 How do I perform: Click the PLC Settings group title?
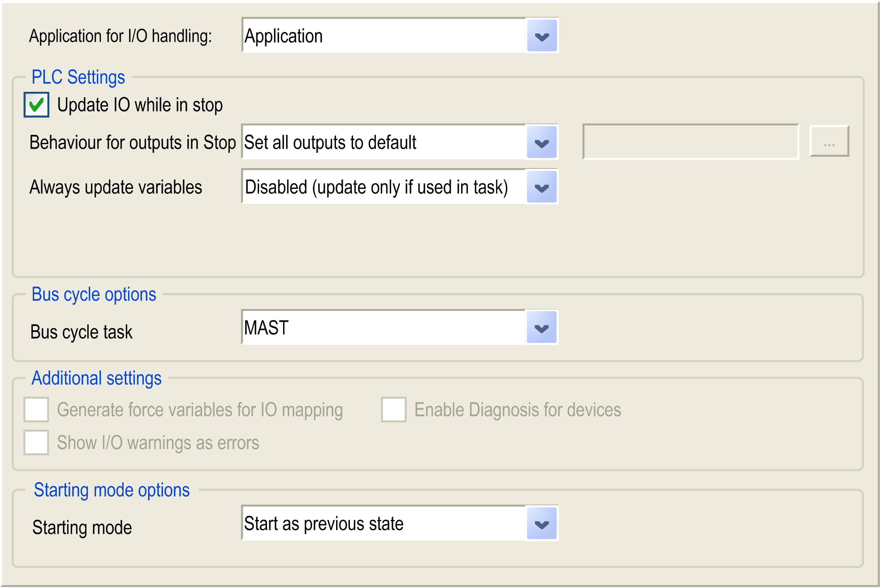coord(78,77)
